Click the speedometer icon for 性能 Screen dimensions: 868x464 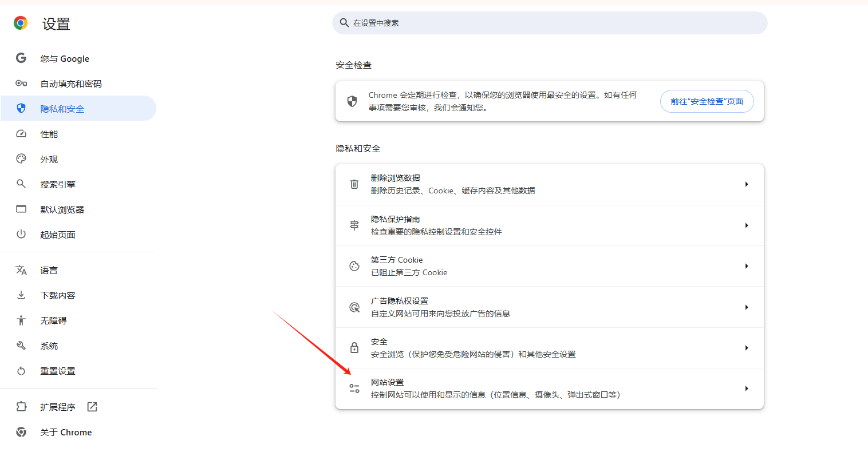(21, 134)
